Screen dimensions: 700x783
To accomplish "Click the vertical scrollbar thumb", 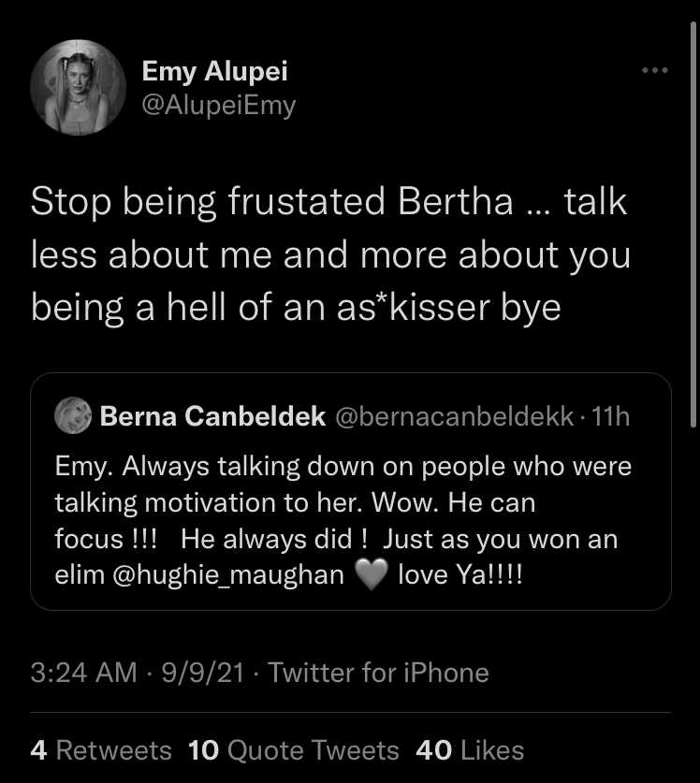I will click(x=693, y=225).
